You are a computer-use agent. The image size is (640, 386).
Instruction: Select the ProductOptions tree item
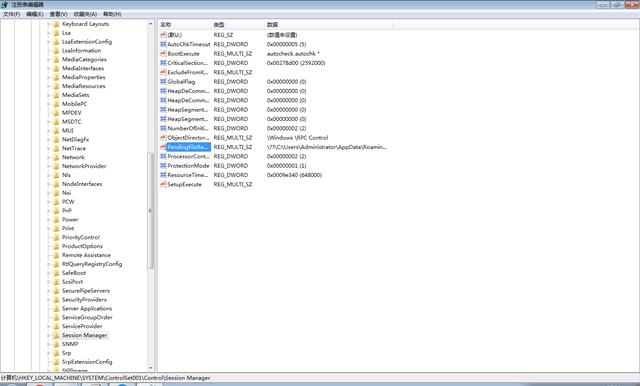[82, 246]
